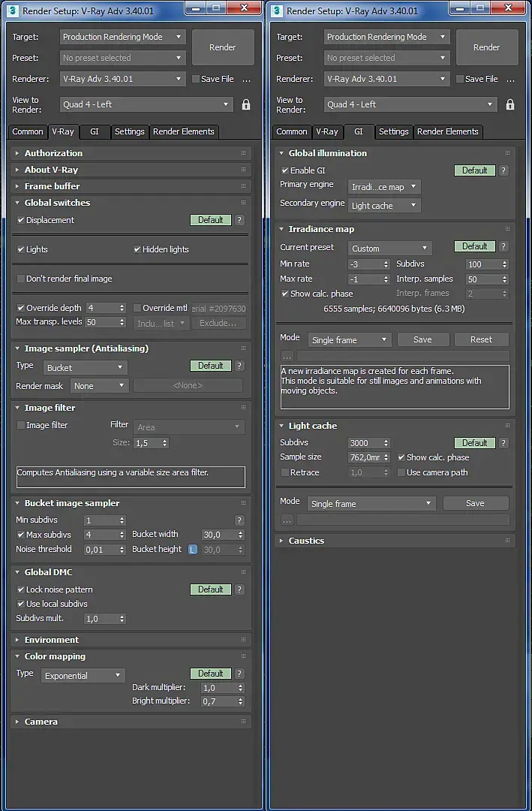
Task: Click Bright multiplier spinner arrows
Action: point(240,701)
